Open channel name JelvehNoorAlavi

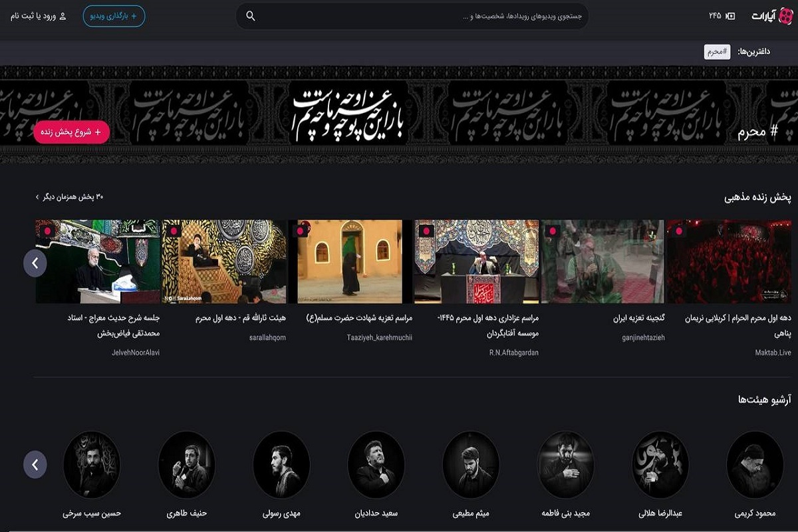136,352
